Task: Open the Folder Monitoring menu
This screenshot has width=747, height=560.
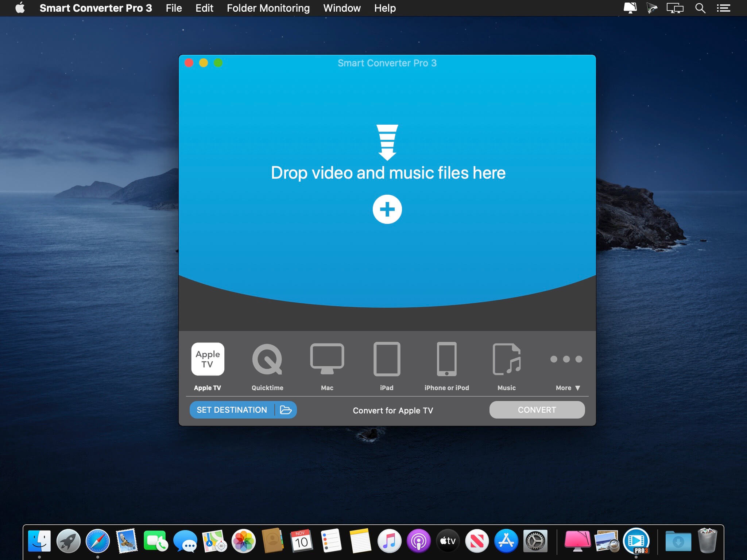Action: (268, 8)
